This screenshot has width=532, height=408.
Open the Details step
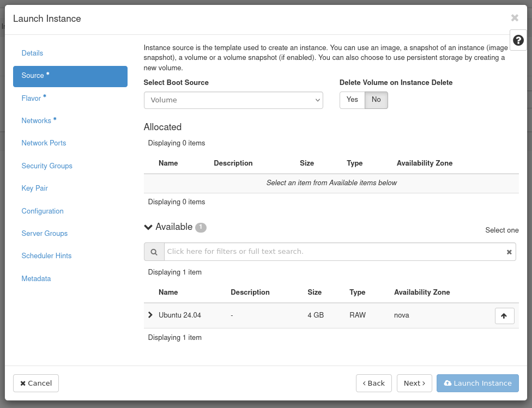tap(32, 53)
